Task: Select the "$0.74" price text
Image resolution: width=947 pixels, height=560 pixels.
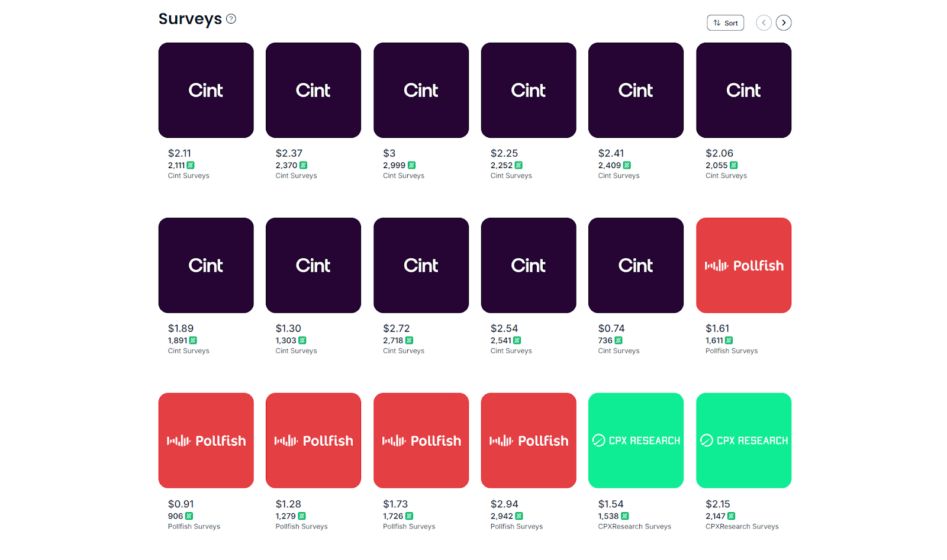Action: point(611,329)
